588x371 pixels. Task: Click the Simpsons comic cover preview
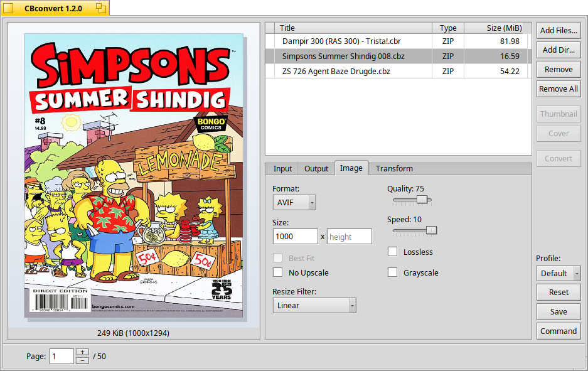134,176
